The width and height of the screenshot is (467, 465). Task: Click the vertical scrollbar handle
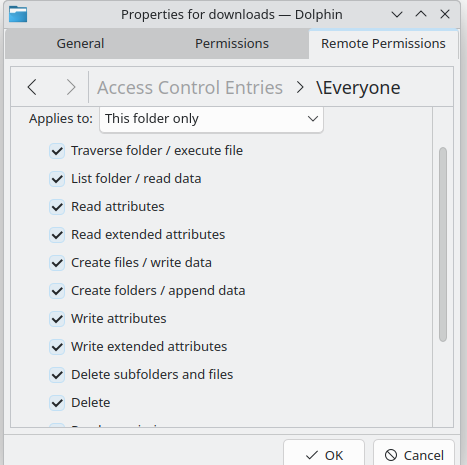click(443, 244)
